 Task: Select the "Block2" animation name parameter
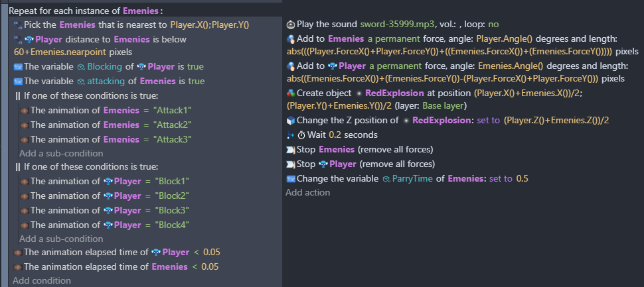coord(172,196)
